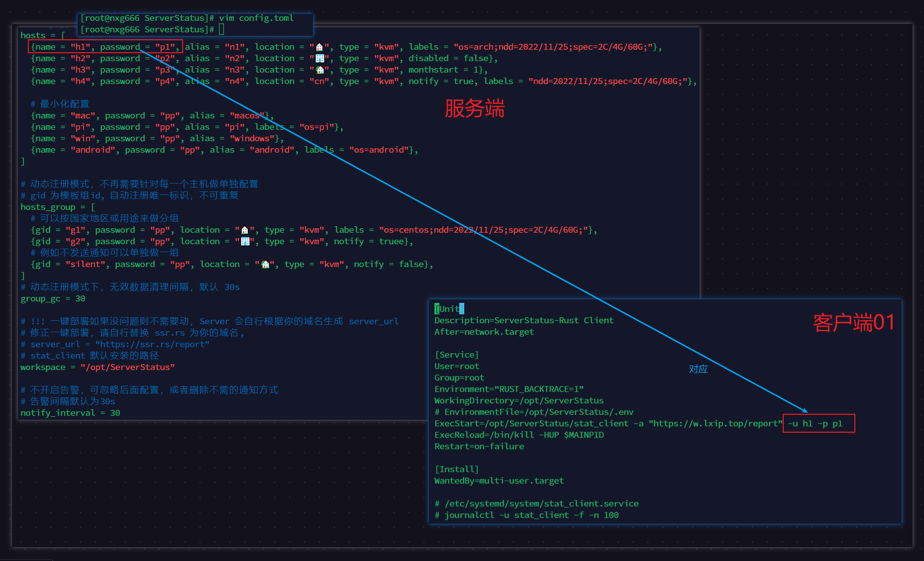924x561 pixels.
Task: Click the notify_interval = 30 setting
Action: (70, 413)
